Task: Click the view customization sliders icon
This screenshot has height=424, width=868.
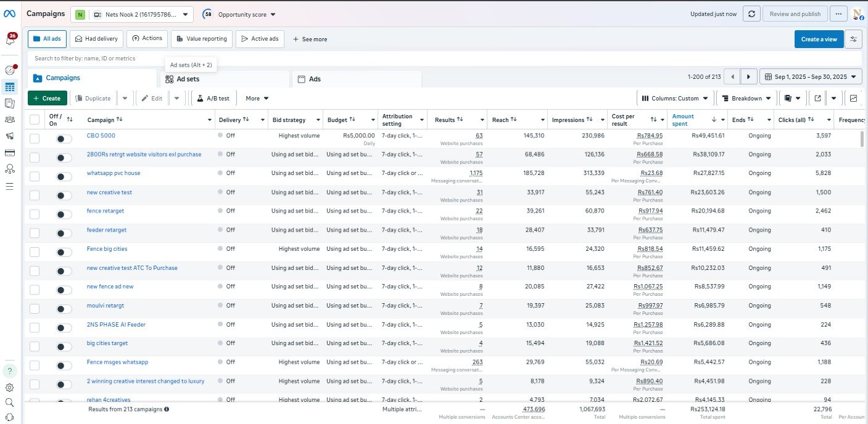Action: [x=854, y=39]
